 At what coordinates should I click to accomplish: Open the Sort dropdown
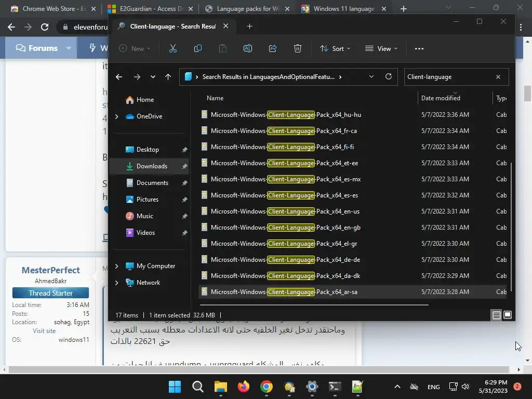(335, 48)
